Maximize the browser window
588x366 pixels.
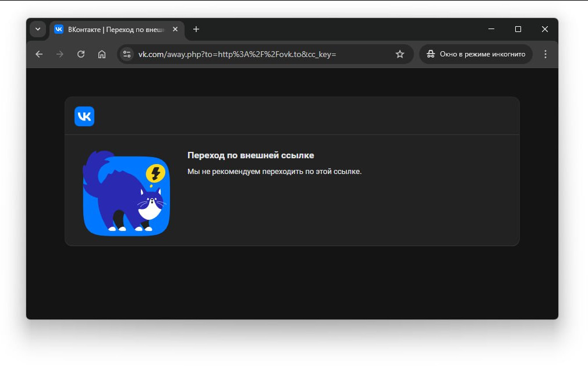[518, 29]
